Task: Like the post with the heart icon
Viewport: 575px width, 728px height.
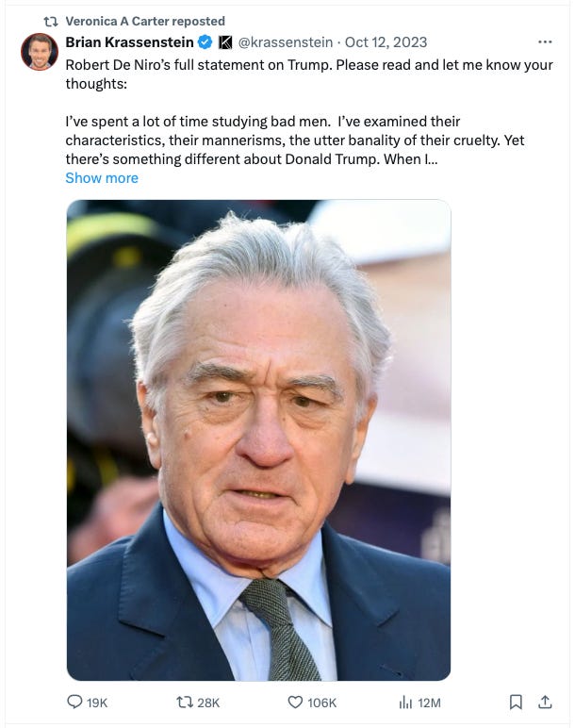Action: [295, 702]
